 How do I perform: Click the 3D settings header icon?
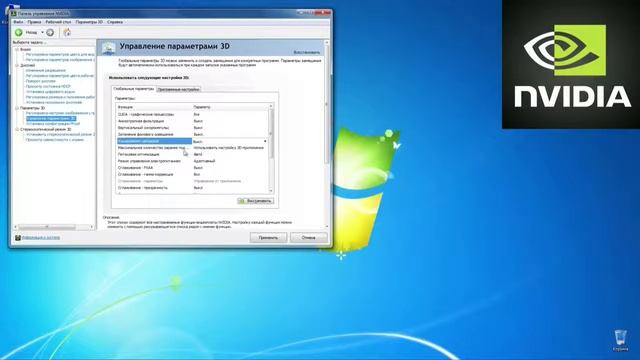point(109,49)
